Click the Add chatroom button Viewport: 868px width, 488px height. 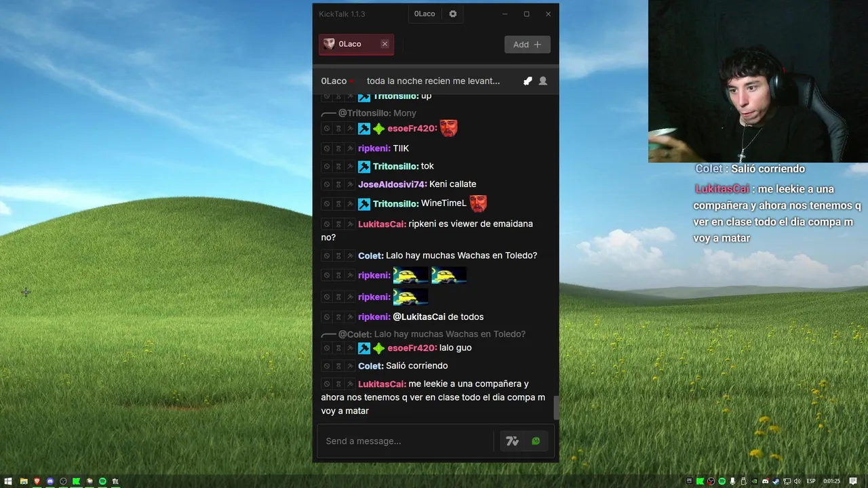coord(527,44)
